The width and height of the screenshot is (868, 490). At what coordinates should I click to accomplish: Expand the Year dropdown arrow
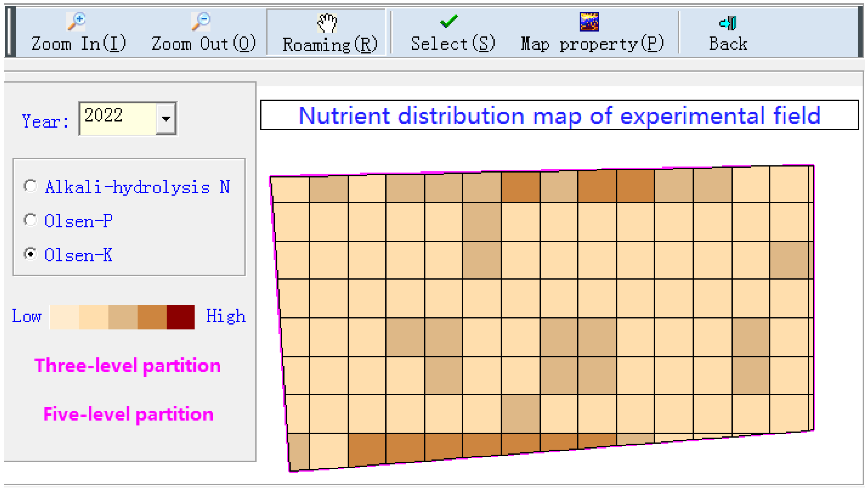(x=166, y=119)
